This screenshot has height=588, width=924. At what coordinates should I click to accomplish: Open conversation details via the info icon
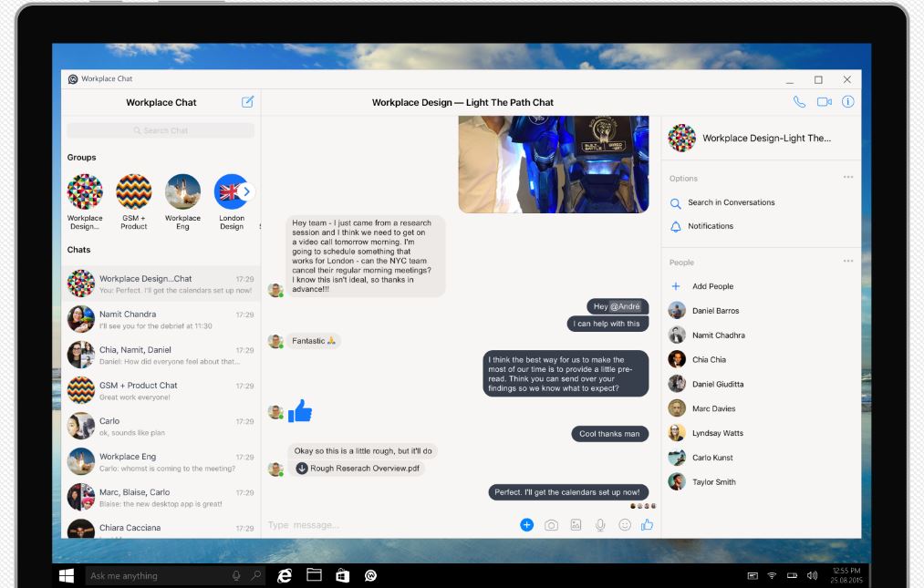click(x=847, y=101)
